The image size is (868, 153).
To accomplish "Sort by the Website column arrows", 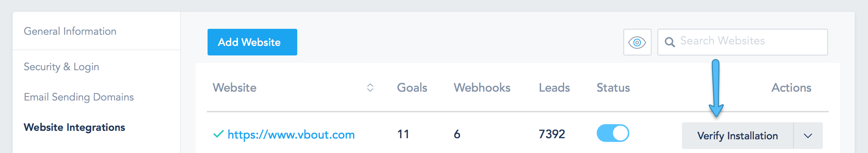I will tap(370, 88).
